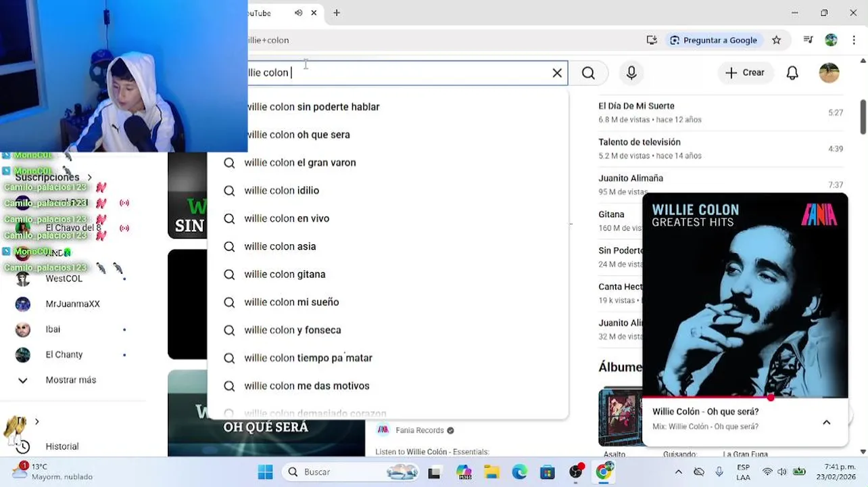Seek using the miniplayer red progress bar
Viewport: 868px width, 487px height.
(745, 397)
